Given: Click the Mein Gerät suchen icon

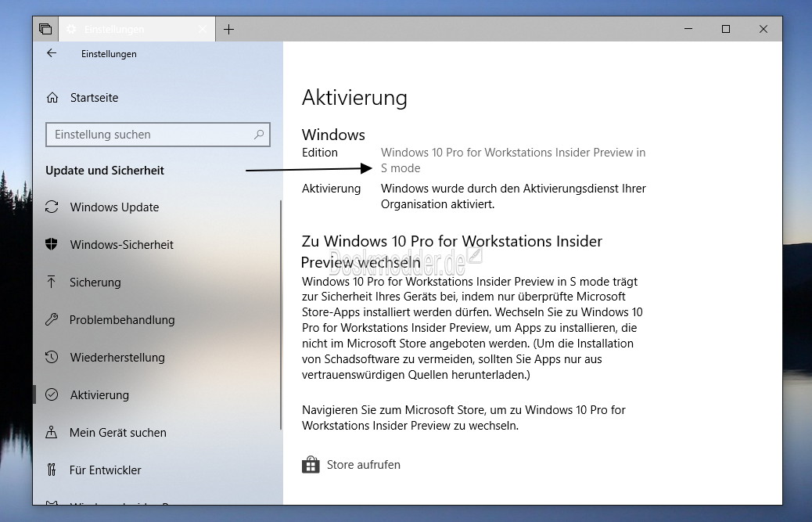Looking at the screenshot, I should [52, 432].
